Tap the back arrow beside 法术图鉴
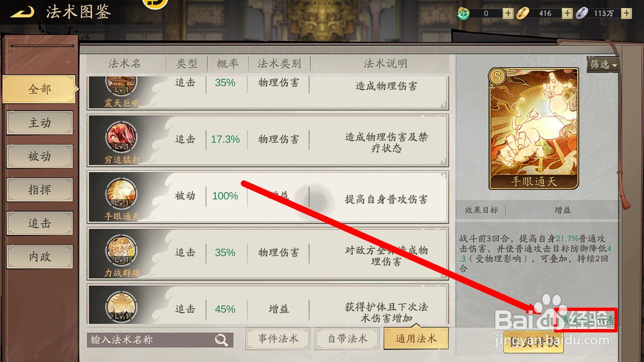The width and height of the screenshot is (644, 362). (x=22, y=12)
